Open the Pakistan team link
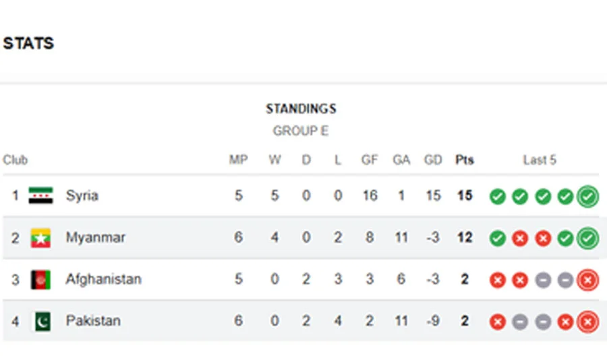The image size is (607, 364). point(93,322)
